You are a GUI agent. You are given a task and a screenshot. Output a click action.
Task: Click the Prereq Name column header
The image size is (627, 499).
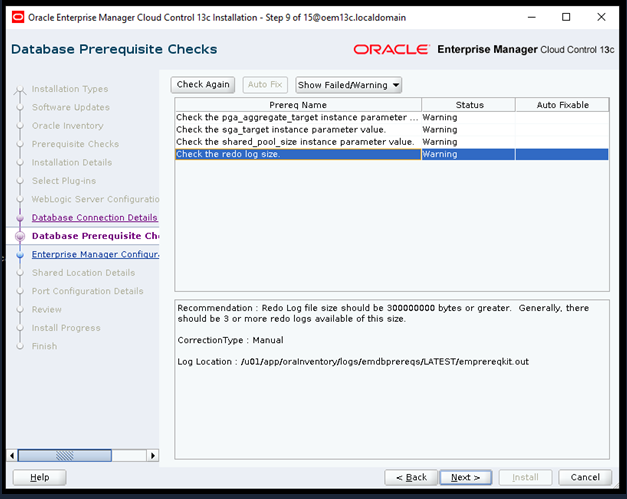[x=298, y=105]
